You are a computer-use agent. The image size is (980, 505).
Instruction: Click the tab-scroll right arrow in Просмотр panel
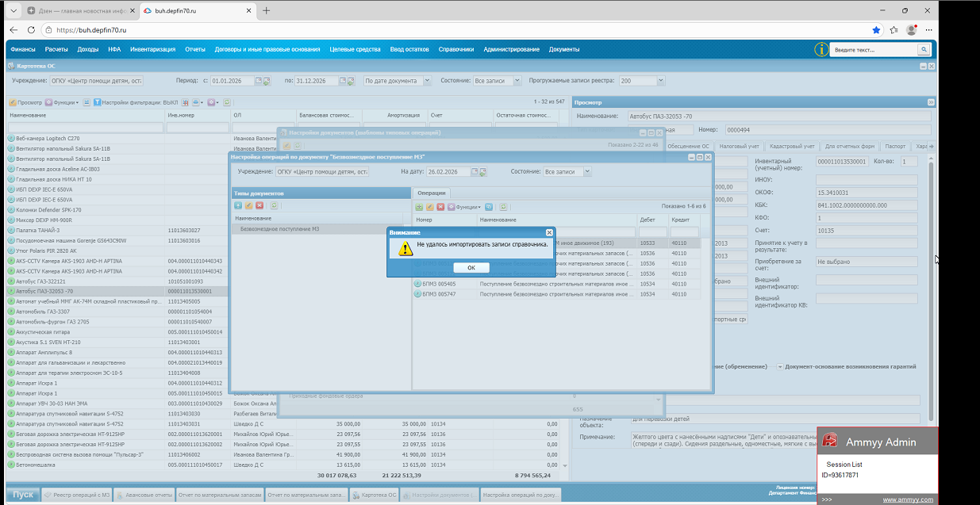click(x=932, y=147)
